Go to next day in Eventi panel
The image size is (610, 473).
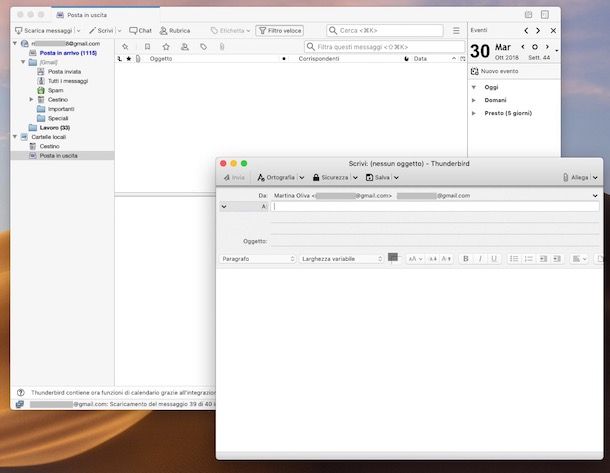538,30
